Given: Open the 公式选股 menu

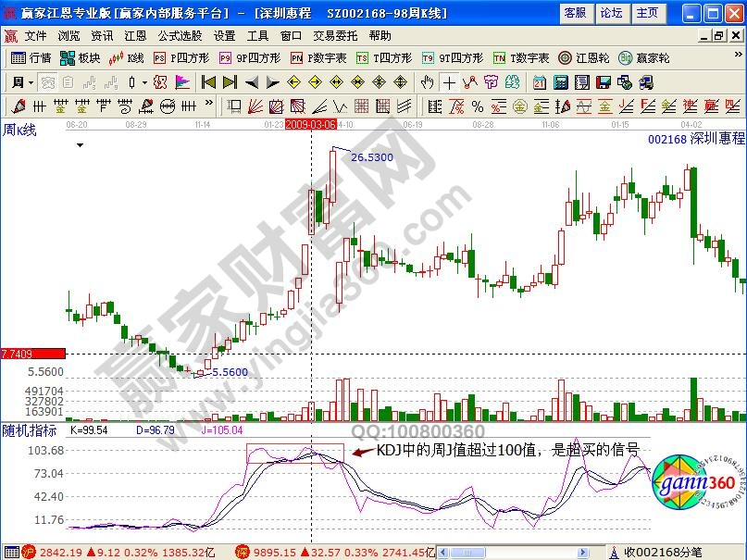Looking at the screenshot, I should 180,35.
